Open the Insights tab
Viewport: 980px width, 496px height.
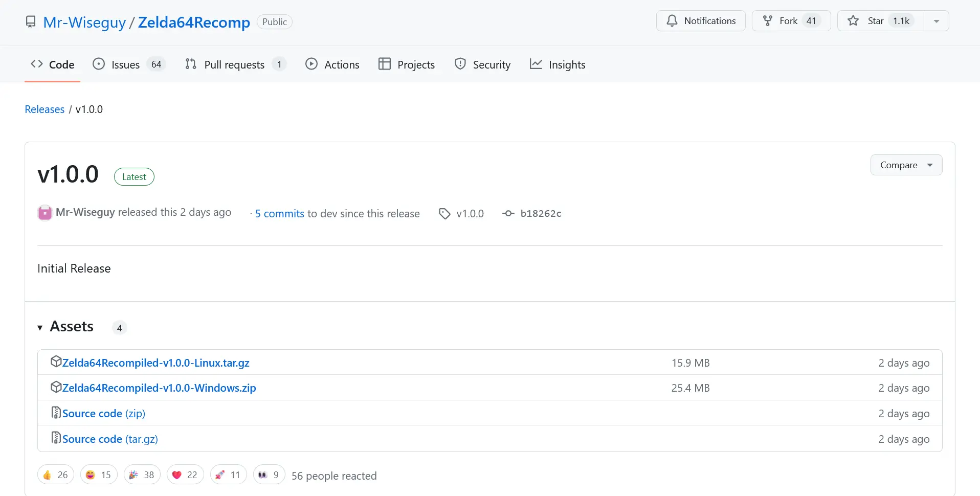(x=558, y=64)
